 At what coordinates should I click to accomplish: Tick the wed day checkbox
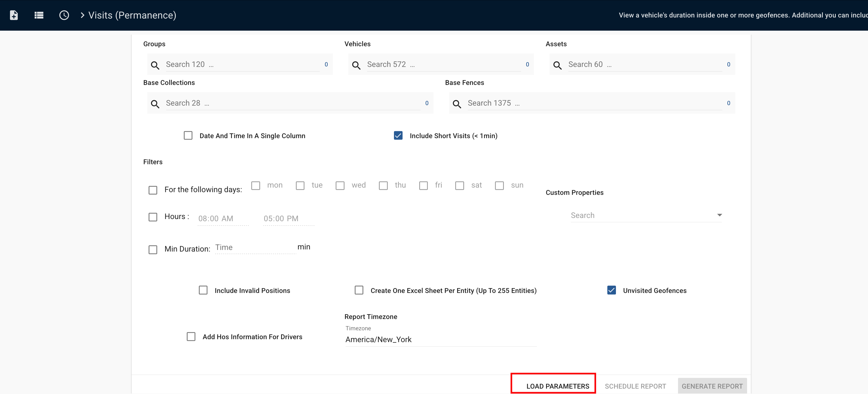click(x=340, y=186)
